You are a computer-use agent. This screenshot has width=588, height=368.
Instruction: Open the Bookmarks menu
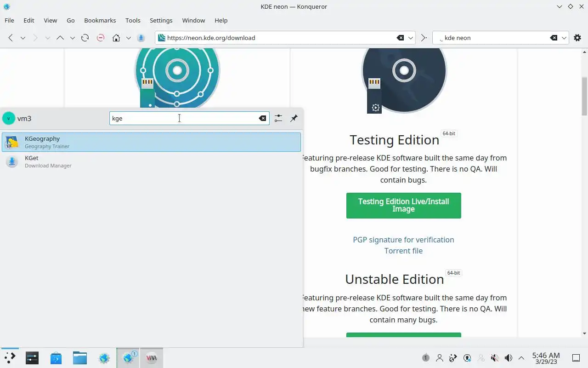pos(100,20)
